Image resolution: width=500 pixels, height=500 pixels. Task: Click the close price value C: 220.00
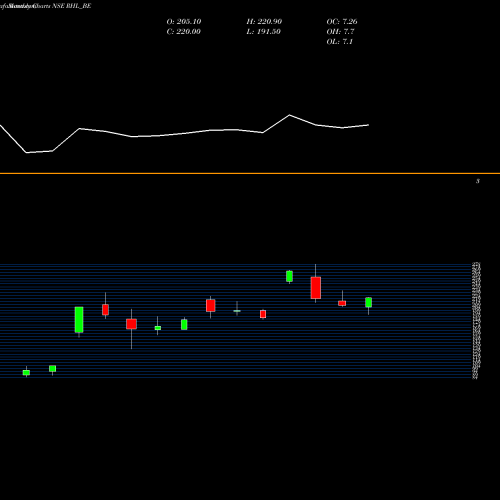tap(183, 32)
